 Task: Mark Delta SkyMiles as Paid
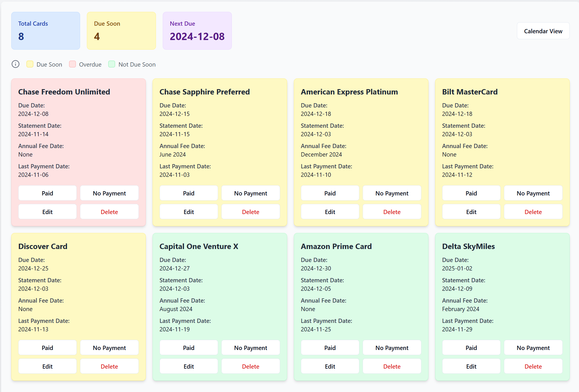point(471,348)
